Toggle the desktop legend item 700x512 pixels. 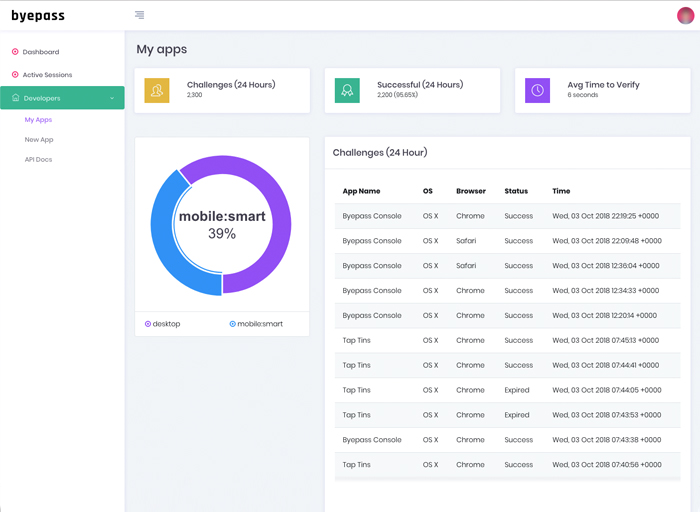[x=163, y=324]
